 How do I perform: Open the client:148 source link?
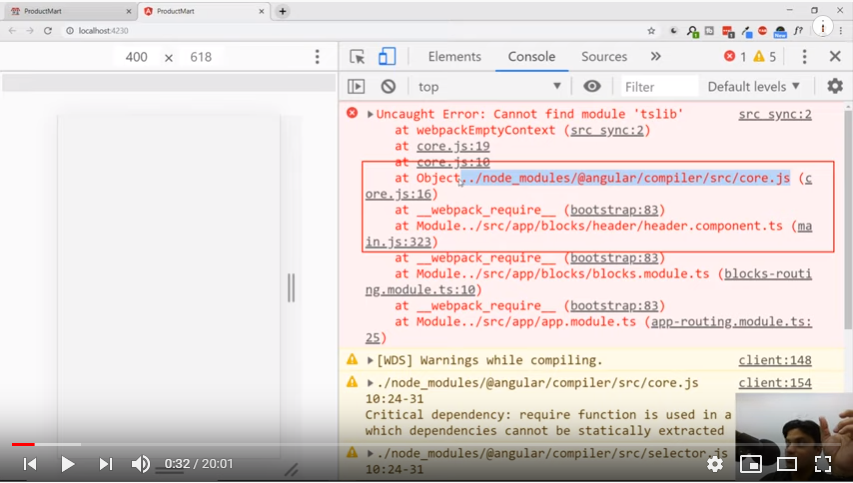(x=775, y=360)
